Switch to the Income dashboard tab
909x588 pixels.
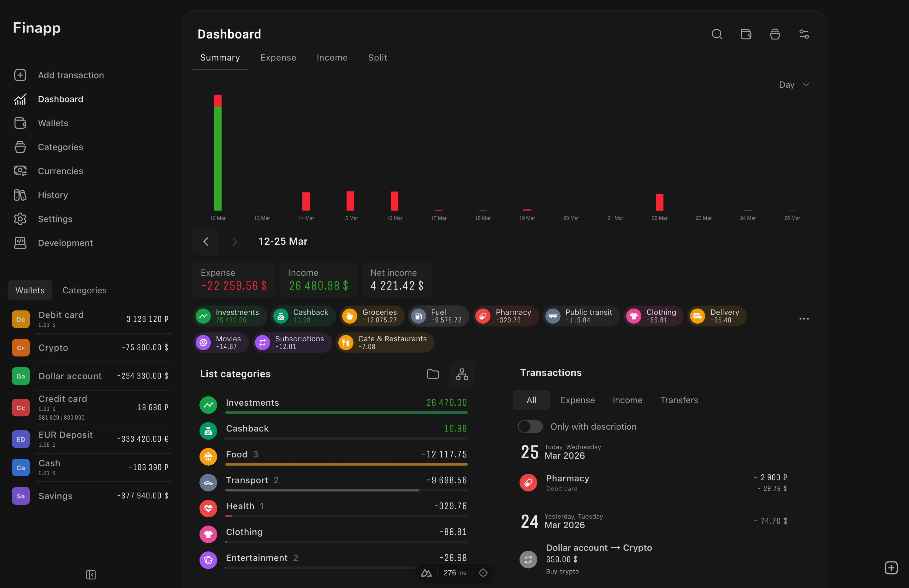click(x=332, y=58)
